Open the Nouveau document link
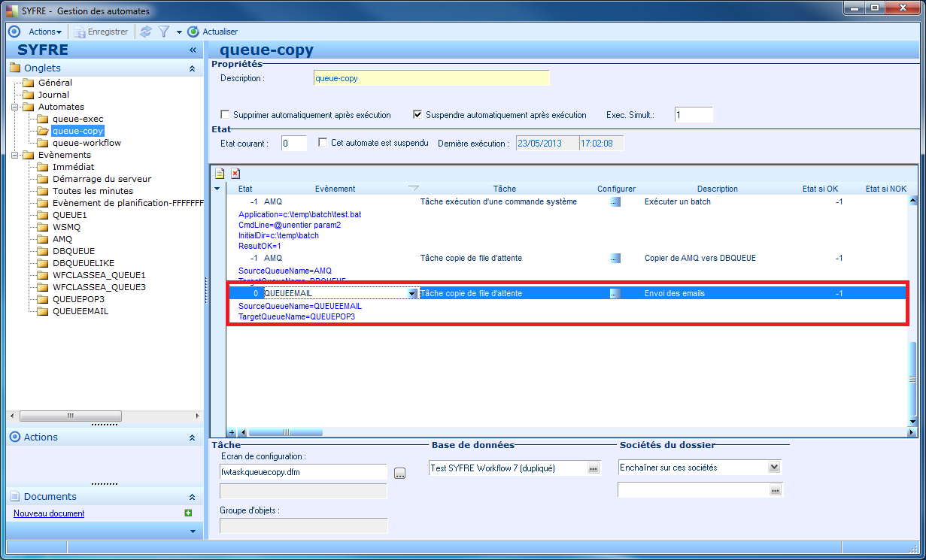Screen dimensions: 926x560 49,513
